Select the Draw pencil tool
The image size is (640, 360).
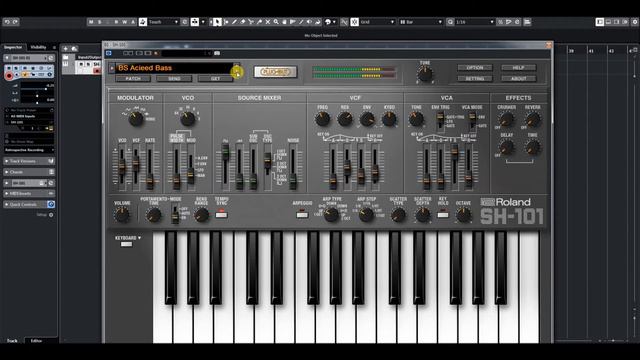coord(234,22)
